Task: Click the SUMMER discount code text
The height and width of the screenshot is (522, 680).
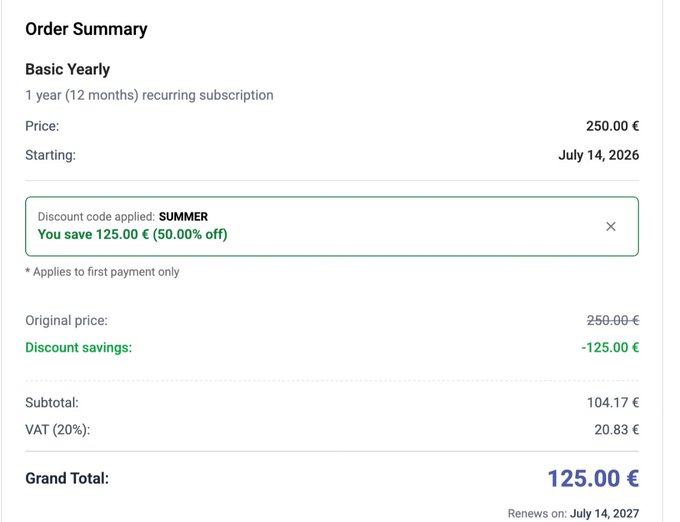Action: click(183, 216)
